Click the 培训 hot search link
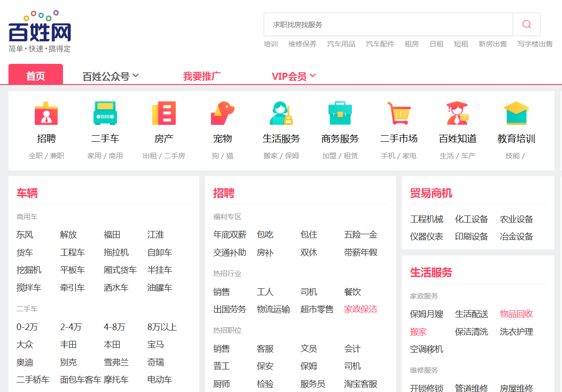 pos(271,44)
